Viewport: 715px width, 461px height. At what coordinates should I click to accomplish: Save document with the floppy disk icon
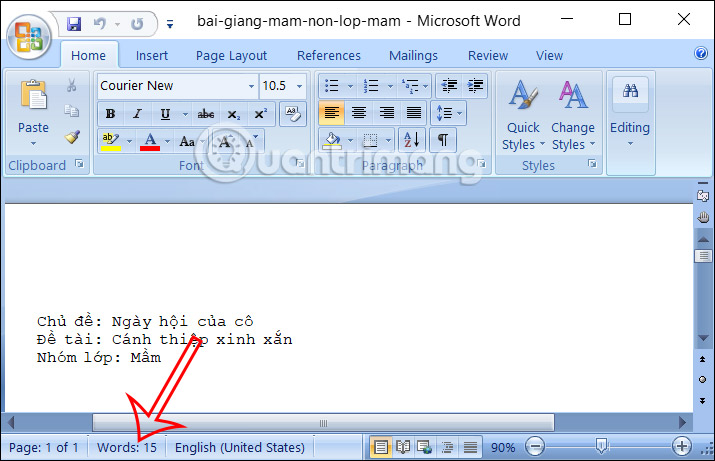(74, 23)
